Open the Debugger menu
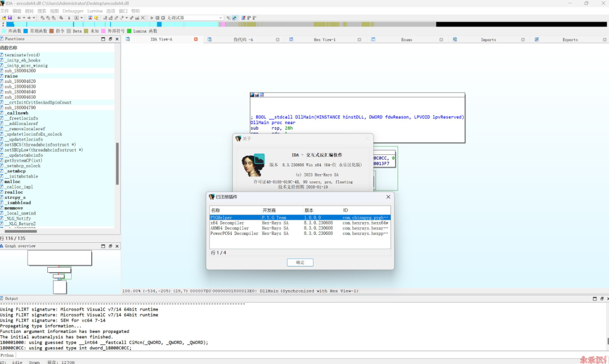The image size is (609, 364). (73, 11)
